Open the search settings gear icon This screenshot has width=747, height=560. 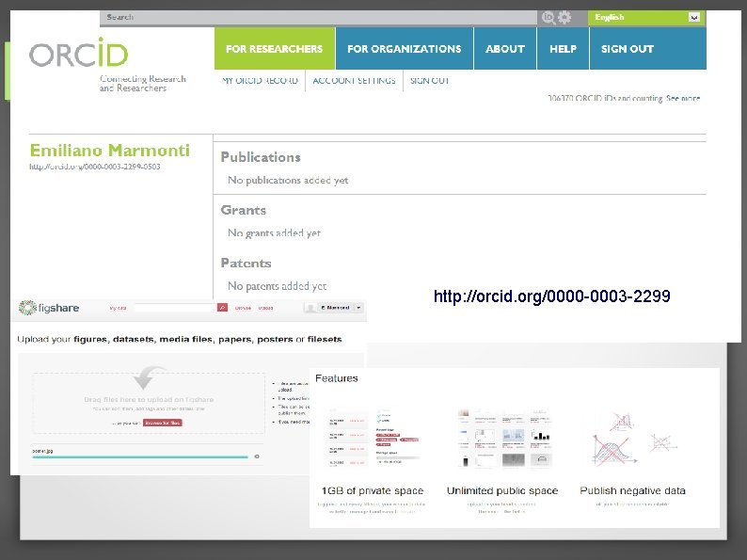tap(564, 18)
